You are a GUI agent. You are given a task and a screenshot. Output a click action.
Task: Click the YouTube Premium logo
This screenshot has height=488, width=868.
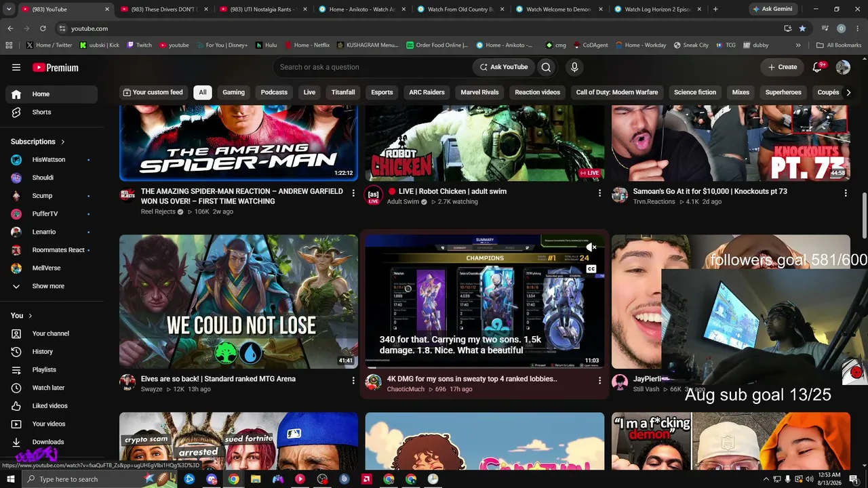(x=56, y=67)
